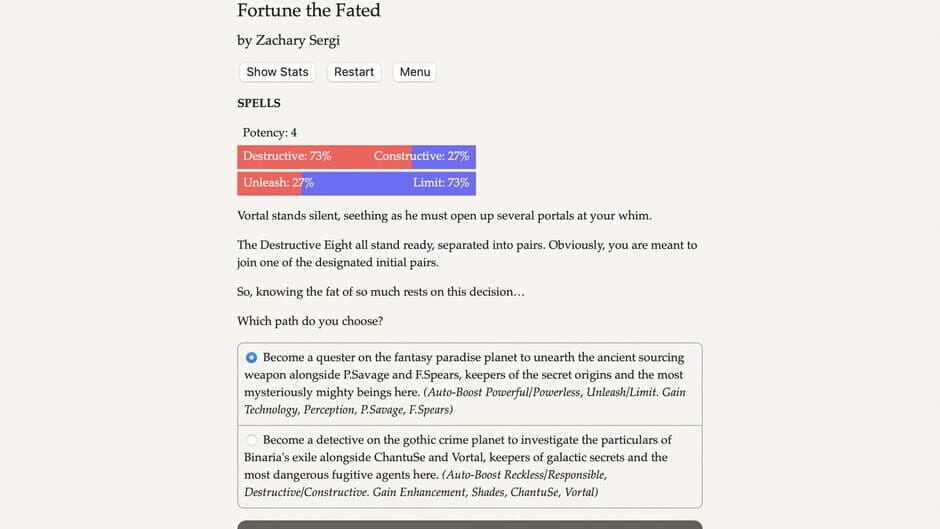Click the paragraph starting 'Vortal stands silent'
940x529 pixels.
pyautogui.click(x=444, y=216)
